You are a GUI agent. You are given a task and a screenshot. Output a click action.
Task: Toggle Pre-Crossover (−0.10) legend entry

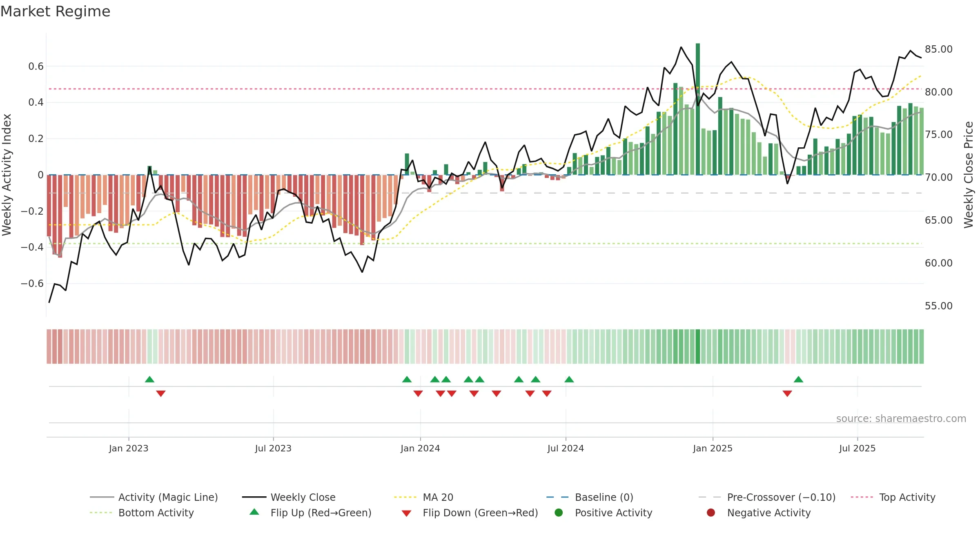tap(767, 497)
